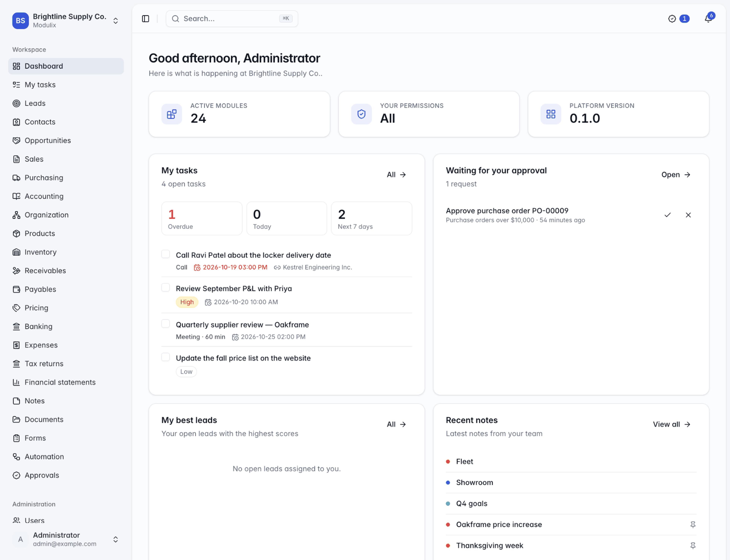730x560 pixels.
Task: Click the Administrator avatar icon
Action: [20, 539]
